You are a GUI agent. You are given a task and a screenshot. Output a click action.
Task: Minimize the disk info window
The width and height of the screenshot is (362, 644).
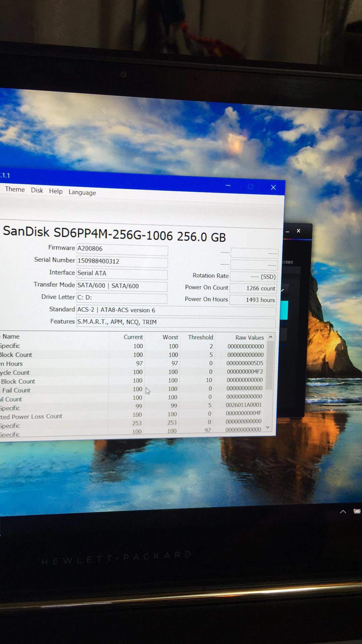[228, 185]
